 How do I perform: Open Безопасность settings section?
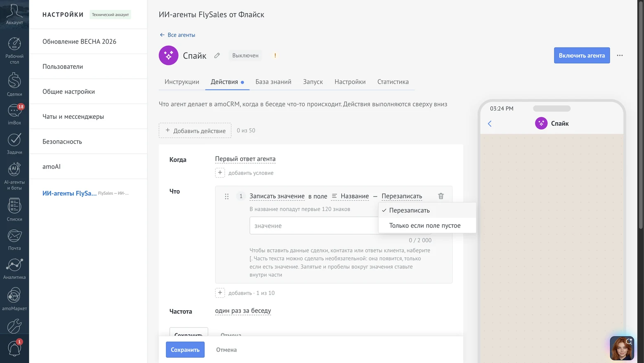click(88, 141)
